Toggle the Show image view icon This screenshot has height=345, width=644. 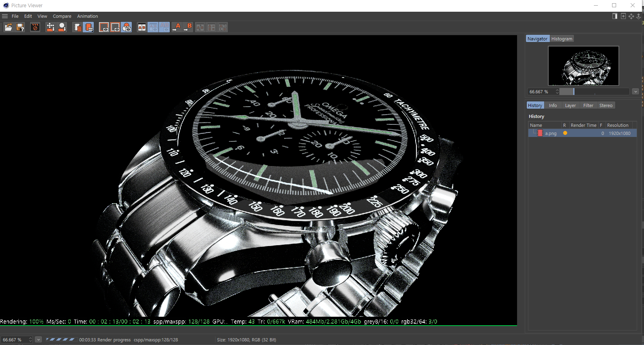pos(104,27)
